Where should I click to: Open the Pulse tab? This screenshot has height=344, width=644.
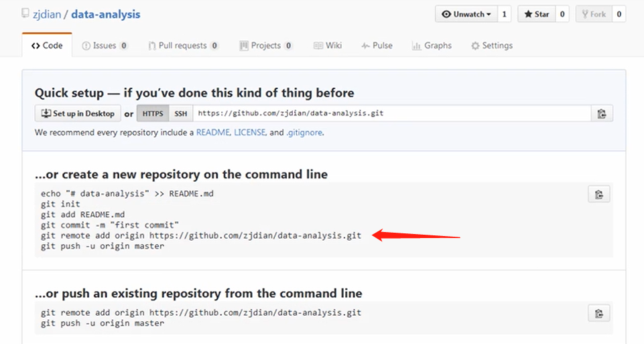(377, 45)
